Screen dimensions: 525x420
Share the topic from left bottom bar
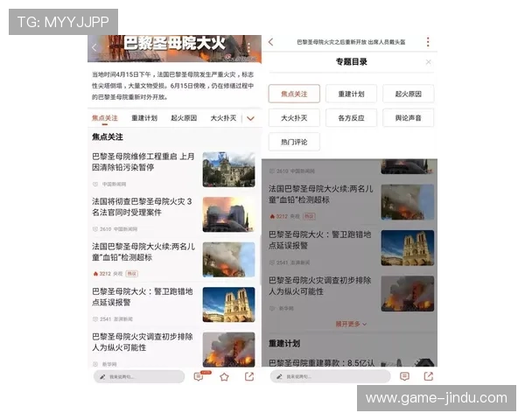(249, 377)
